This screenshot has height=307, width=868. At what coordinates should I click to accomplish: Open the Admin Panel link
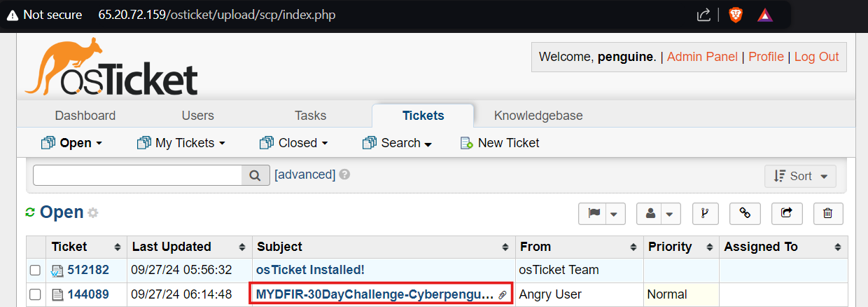pyautogui.click(x=702, y=57)
